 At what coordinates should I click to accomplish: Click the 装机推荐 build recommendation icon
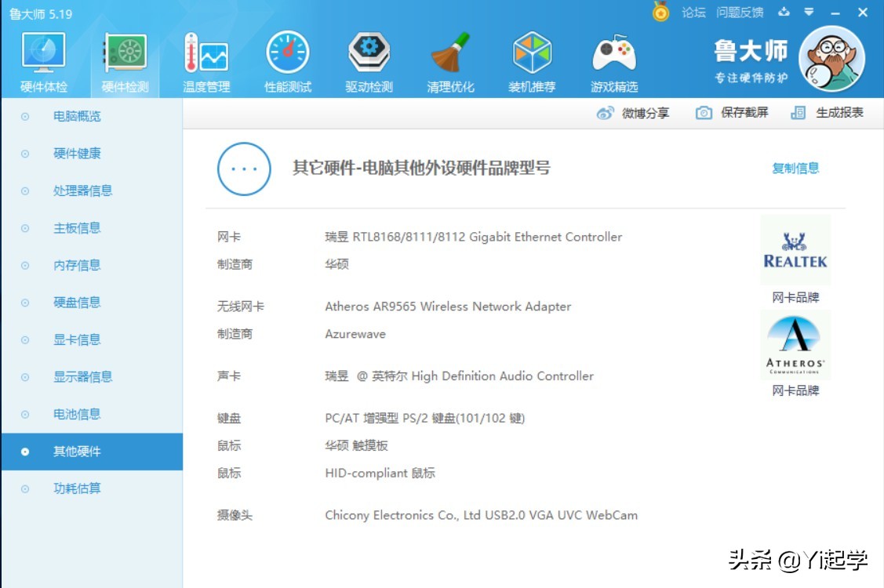pyautogui.click(x=532, y=59)
